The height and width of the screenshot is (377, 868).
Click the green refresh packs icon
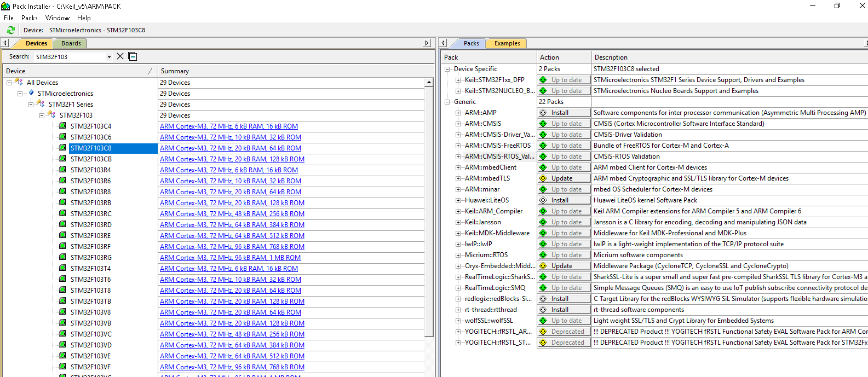[x=11, y=30]
